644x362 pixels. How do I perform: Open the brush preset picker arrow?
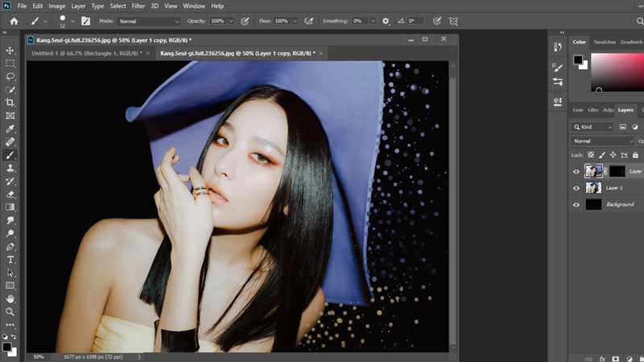pyautogui.click(x=73, y=22)
